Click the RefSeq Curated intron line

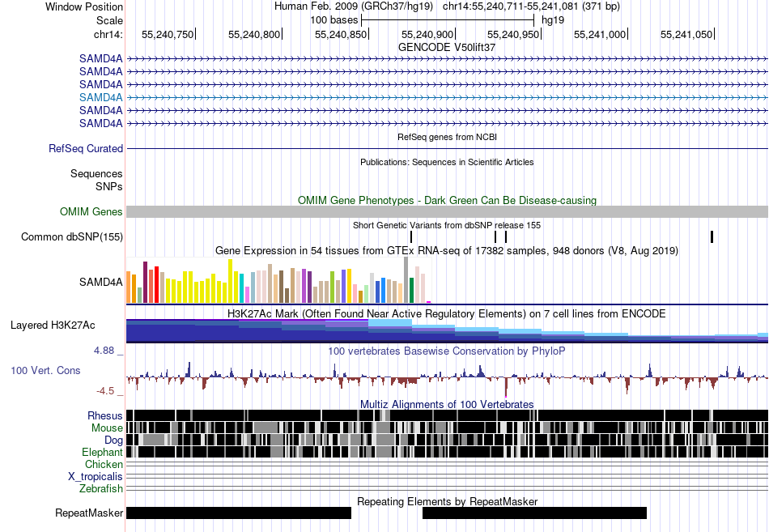point(447,148)
